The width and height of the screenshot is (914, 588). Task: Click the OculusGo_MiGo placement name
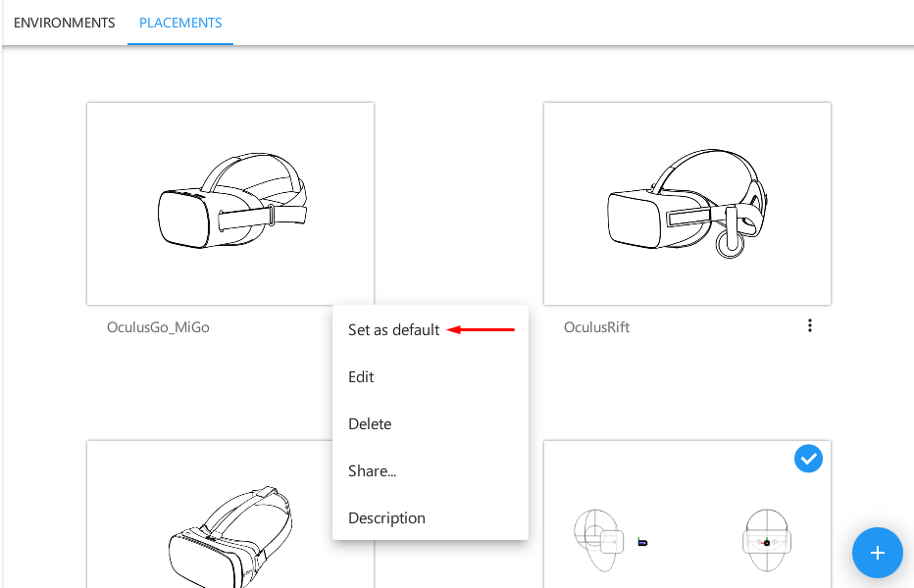click(x=158, y=327)
